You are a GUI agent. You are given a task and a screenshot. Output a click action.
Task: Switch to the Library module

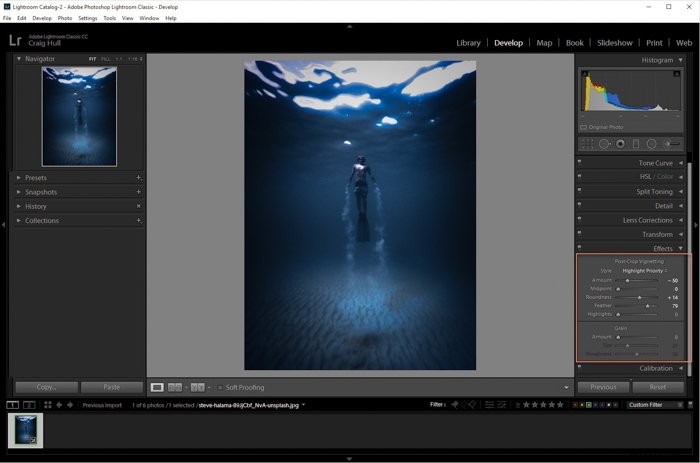[468, 43]
